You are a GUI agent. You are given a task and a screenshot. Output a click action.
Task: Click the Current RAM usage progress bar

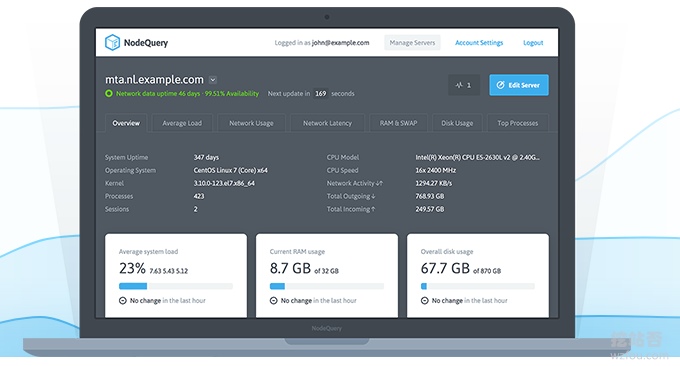coord(327,286)
